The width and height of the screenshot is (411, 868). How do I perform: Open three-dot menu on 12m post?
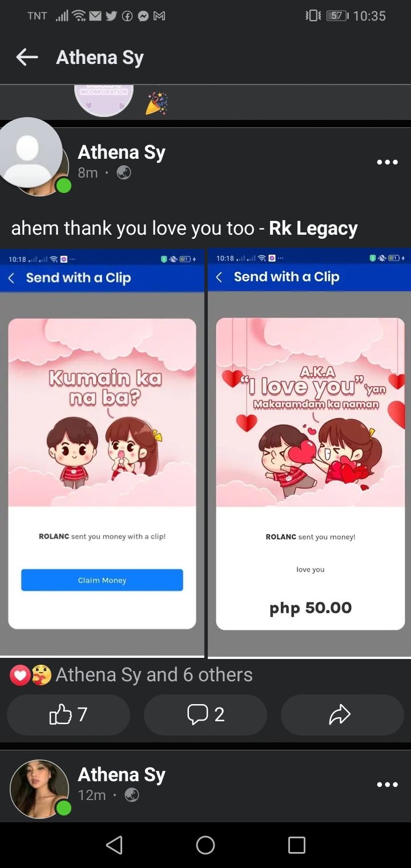[x=387, y=785]
